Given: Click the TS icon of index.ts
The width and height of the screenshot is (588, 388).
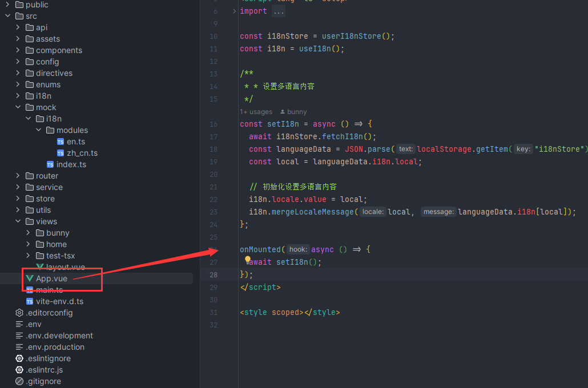Looking at the screenshot, I should coord(50,164).
